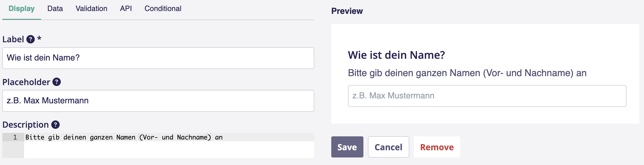Save the component settings
The image size is (644, 165).
(x=347, y=147)
